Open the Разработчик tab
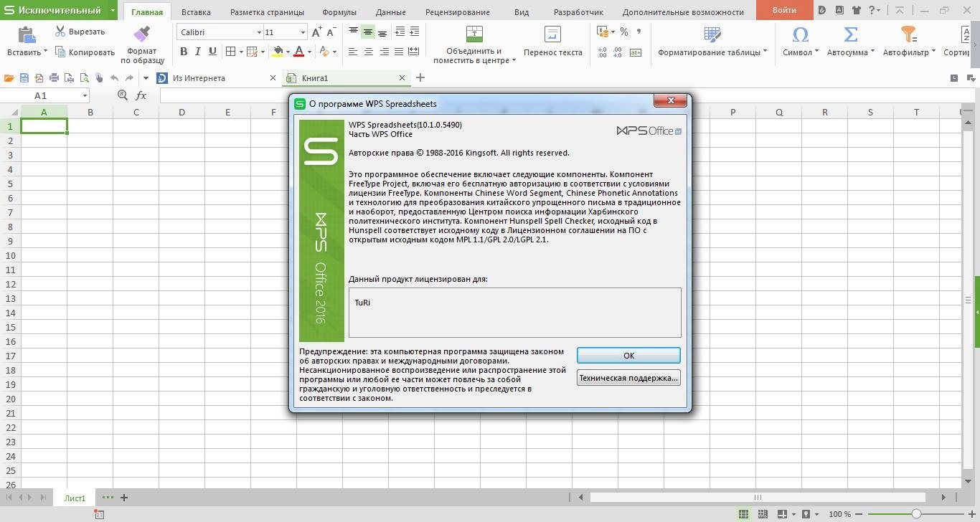980x522 pixels. (x=578, y=12)
